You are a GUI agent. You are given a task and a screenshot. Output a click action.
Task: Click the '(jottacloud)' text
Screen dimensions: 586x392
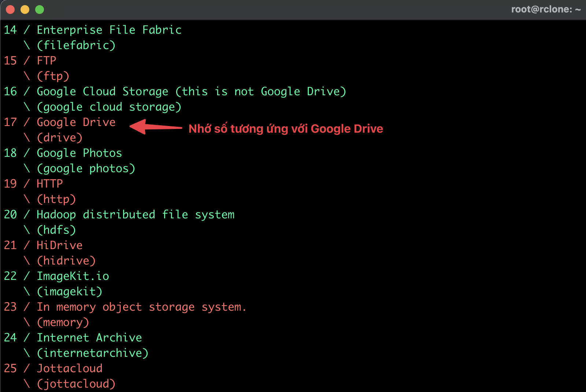(x=76, y=384)
